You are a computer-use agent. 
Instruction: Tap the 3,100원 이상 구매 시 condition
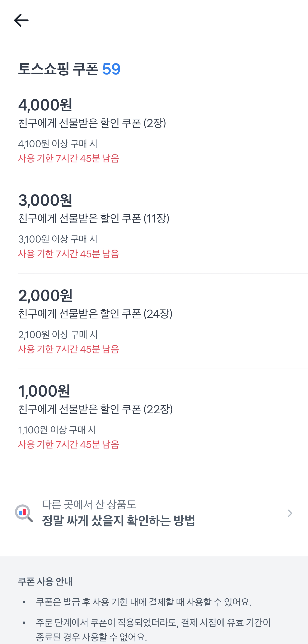[58, 239]
